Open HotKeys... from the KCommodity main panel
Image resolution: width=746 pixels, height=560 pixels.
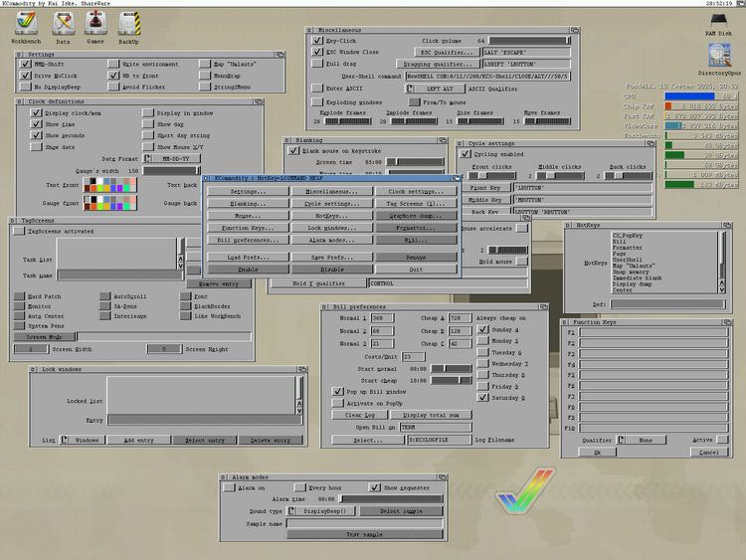[326, 215]
